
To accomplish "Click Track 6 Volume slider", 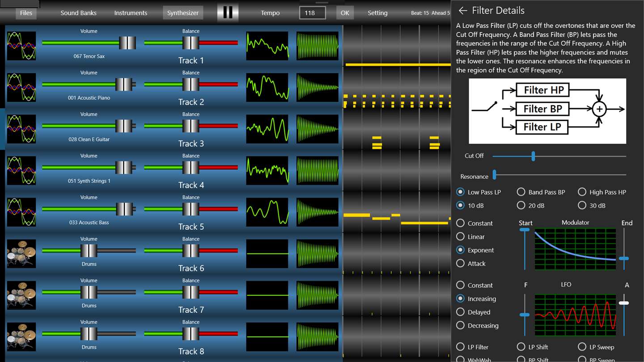I will pos(89,251).
